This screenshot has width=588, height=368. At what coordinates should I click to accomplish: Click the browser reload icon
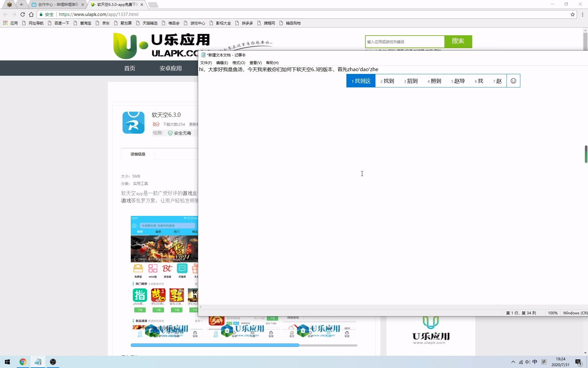click(x=23, y=14)
